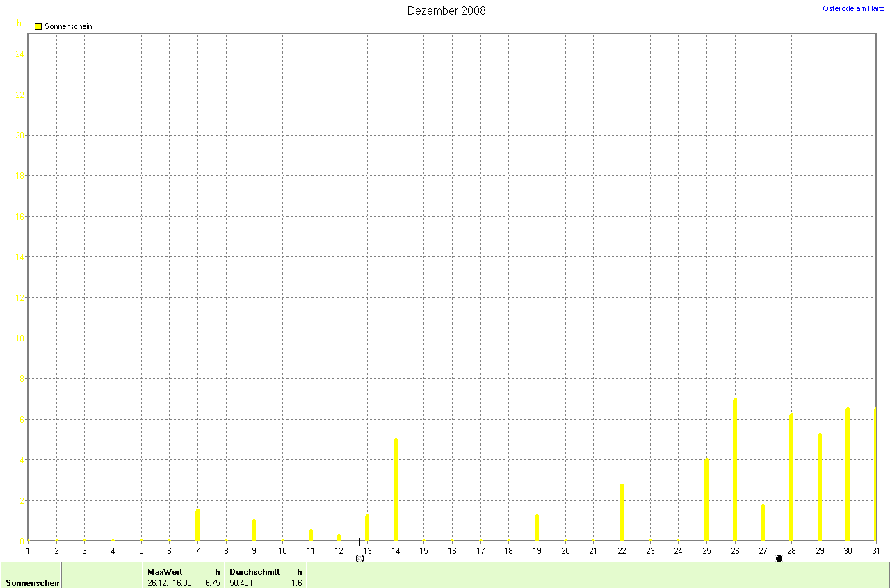Click the new moon symbol below the axis
Screen dimensions: 890x588
coord(779,558)
